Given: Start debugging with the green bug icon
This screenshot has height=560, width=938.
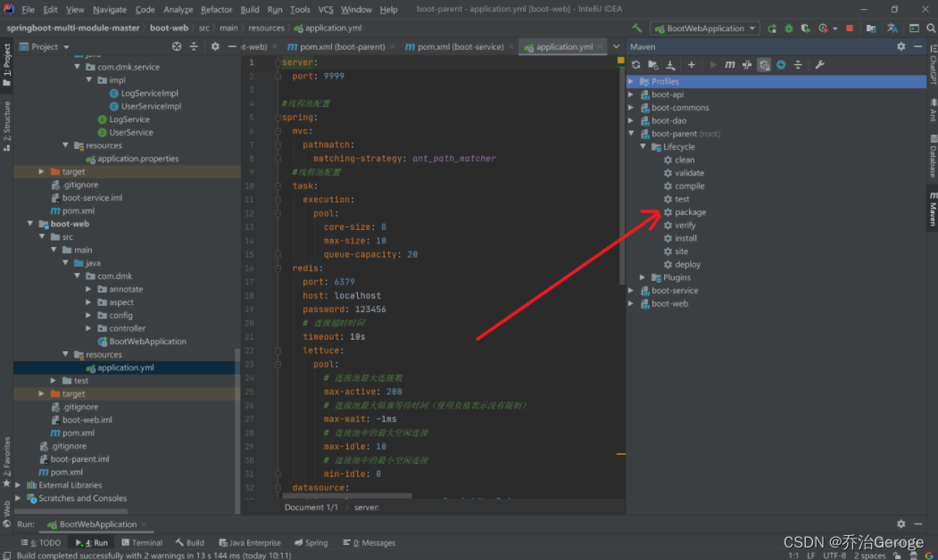Looking at the screenshot, I should coord(789,29).
